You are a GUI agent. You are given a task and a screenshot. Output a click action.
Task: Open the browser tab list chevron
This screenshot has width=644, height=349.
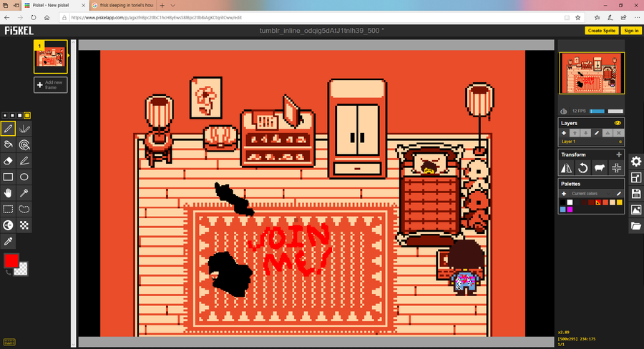(173, 5)
